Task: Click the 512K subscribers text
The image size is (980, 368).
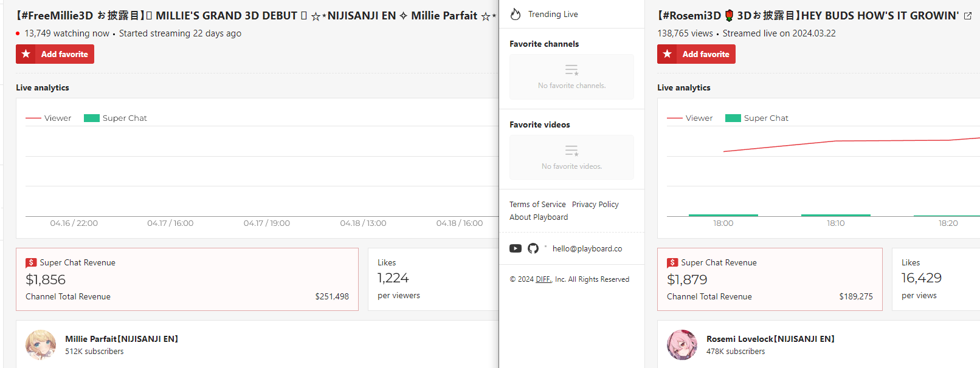Action: tap(94, 352)
